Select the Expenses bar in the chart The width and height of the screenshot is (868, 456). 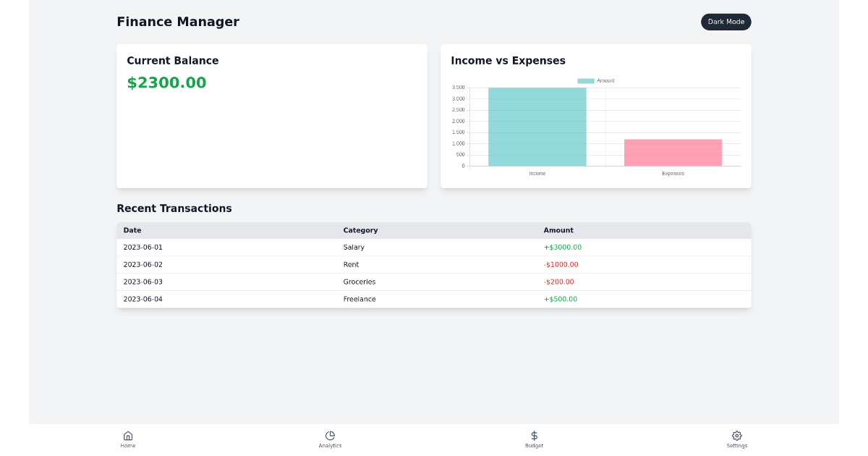coord(673,152)
